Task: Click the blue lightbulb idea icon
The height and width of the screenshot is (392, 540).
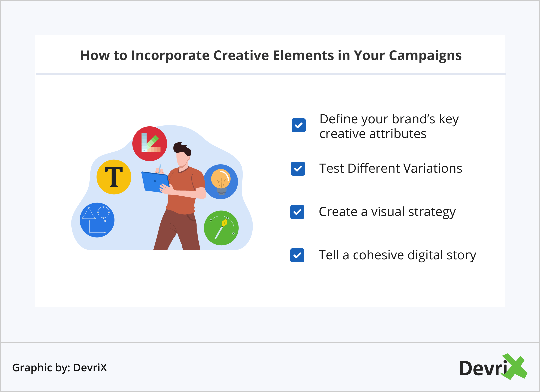Action: click(x=221, y=182)
